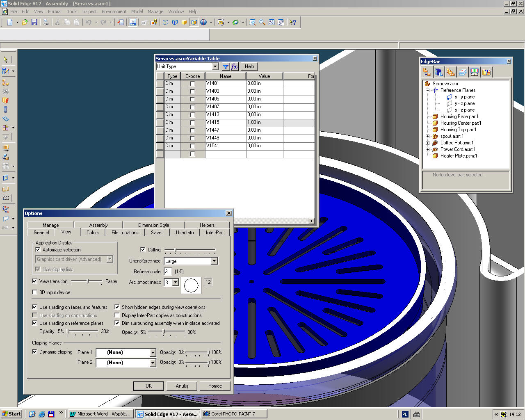Toggle Show hidden edges during view operations

point(117,307)
